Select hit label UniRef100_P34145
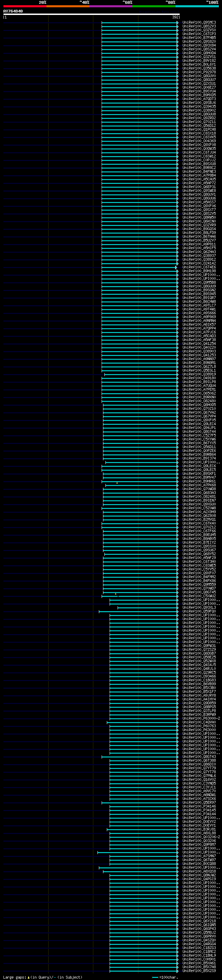This screenshot has height=980, width=222. (x=199, y=810)
